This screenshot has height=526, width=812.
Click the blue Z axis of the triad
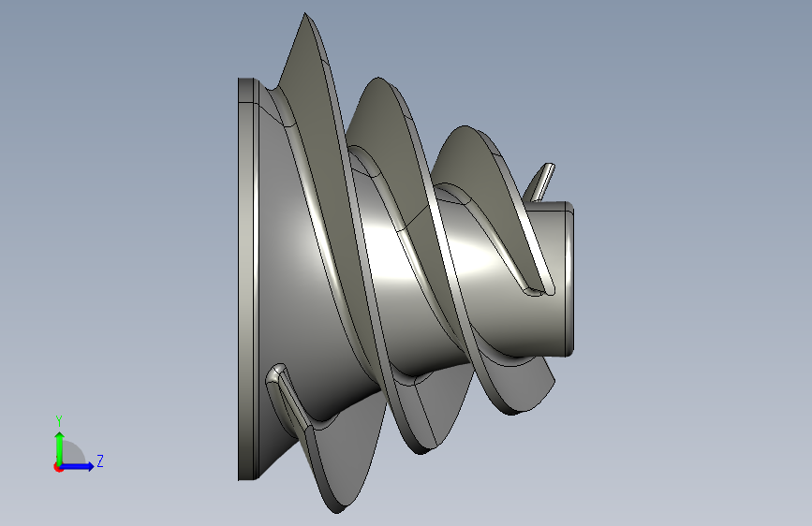click(78, 466)
